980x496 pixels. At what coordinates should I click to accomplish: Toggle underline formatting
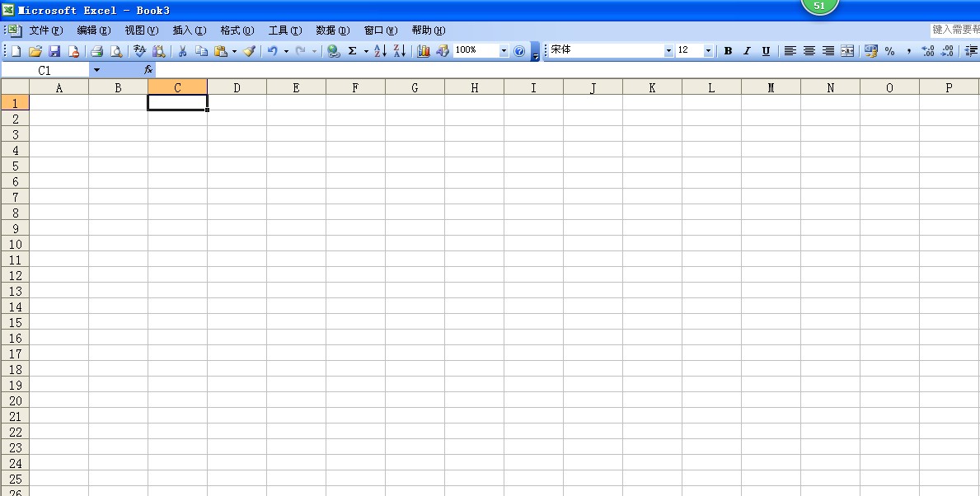[x=766, y=51]
